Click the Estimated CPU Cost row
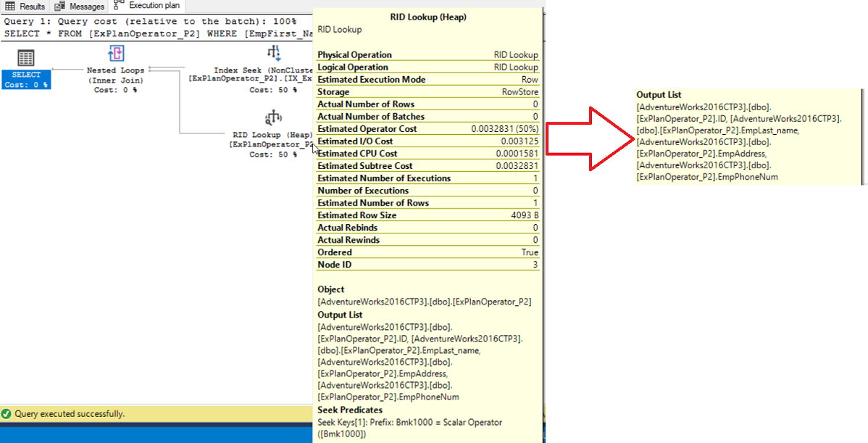 coord(428,154)
